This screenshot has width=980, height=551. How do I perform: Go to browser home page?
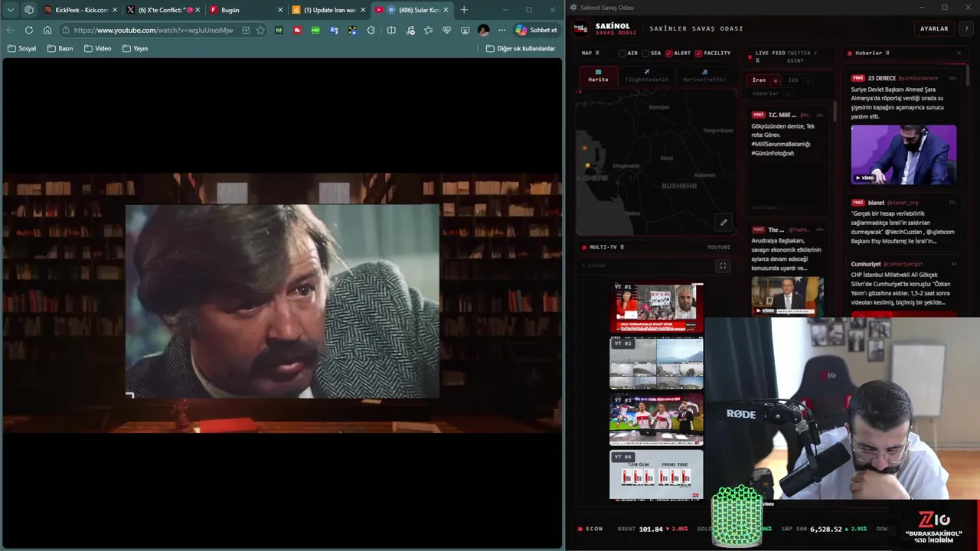(x=47, y=30)
